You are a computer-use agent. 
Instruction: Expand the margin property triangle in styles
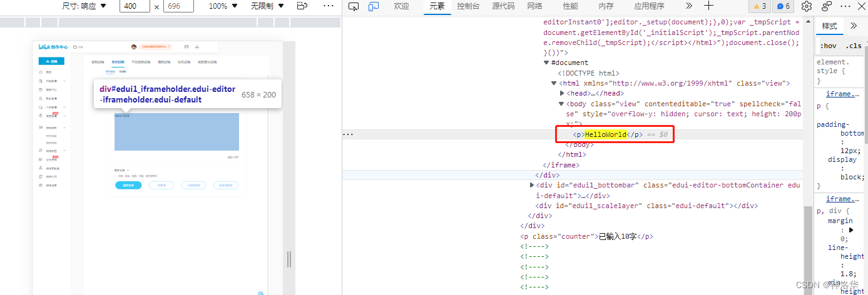coord(851,231)
